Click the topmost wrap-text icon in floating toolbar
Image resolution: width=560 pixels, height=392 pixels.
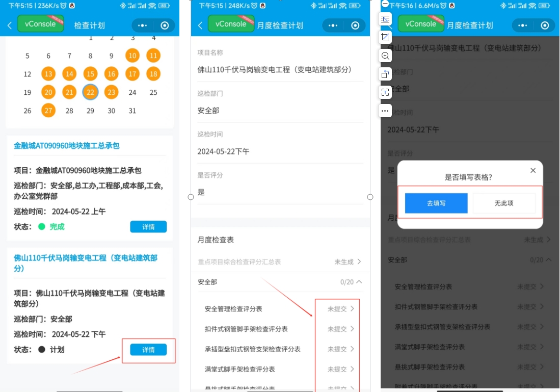tap(385, 19)
